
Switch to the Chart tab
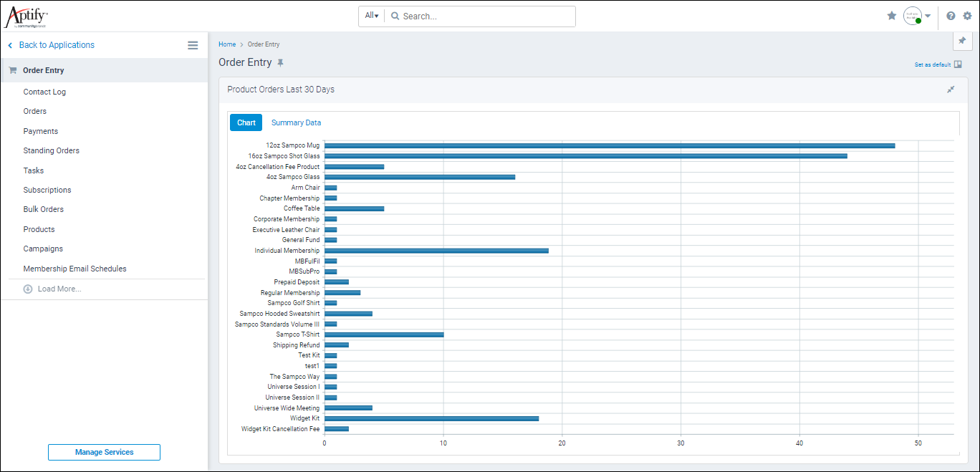tap(246, 122)
